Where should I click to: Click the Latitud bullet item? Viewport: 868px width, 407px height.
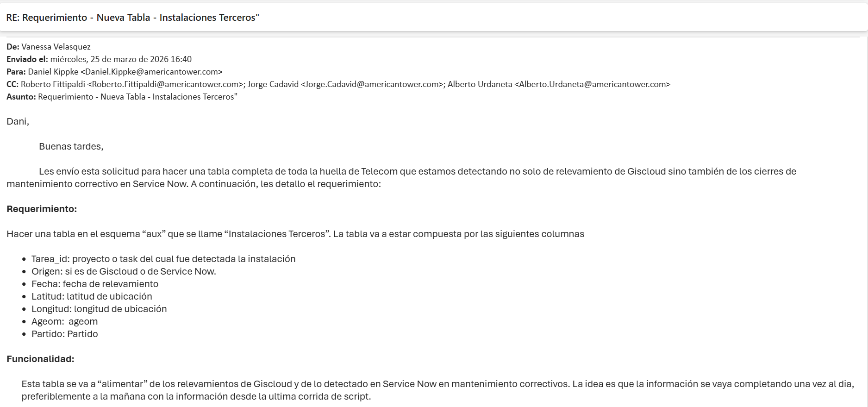click(92, 296)
